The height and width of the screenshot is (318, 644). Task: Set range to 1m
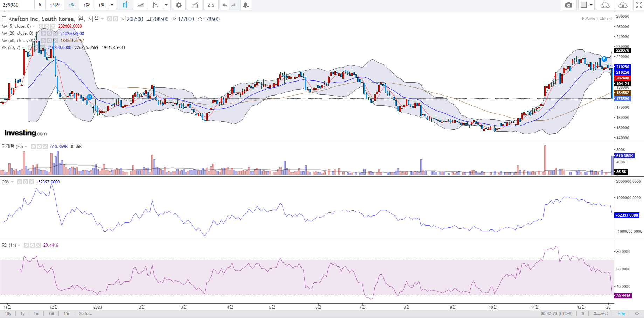coord(36,313)
